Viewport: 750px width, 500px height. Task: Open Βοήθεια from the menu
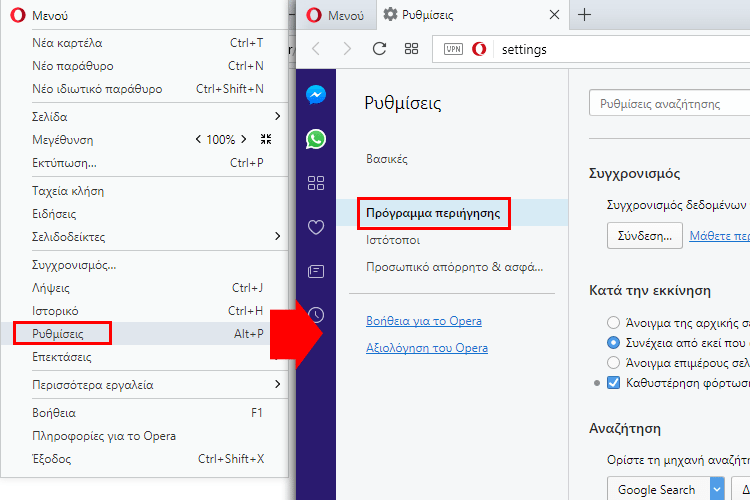tap(144, 412)
